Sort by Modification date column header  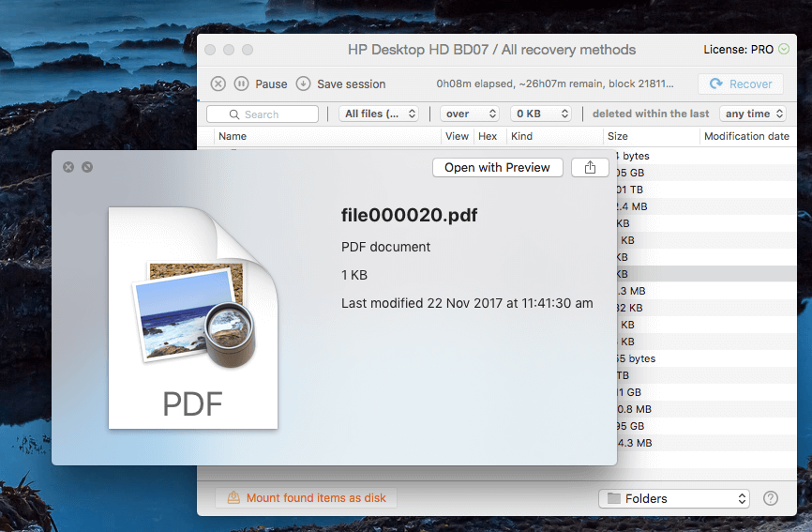(746, 136)
